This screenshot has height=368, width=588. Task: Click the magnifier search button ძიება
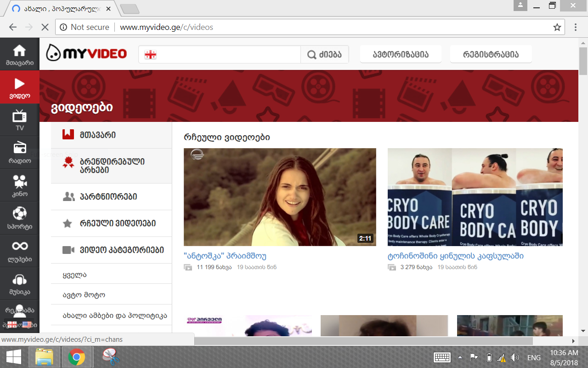click(324, 55)
